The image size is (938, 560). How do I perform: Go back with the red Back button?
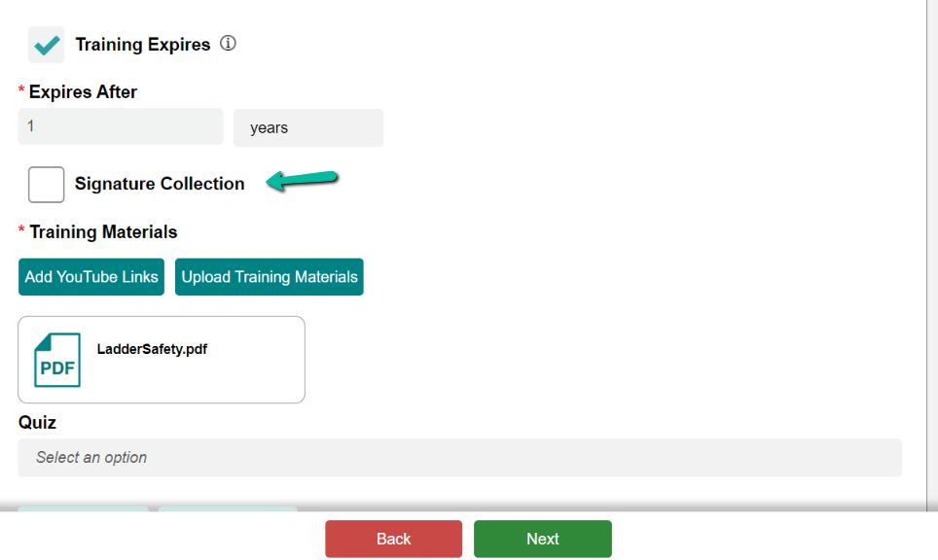click(394, 539)
